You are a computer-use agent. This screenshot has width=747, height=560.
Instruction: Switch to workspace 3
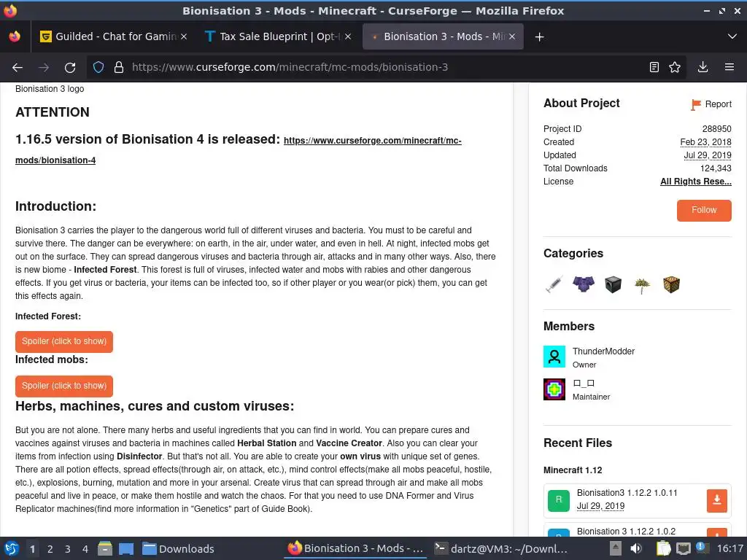(68, 549)
